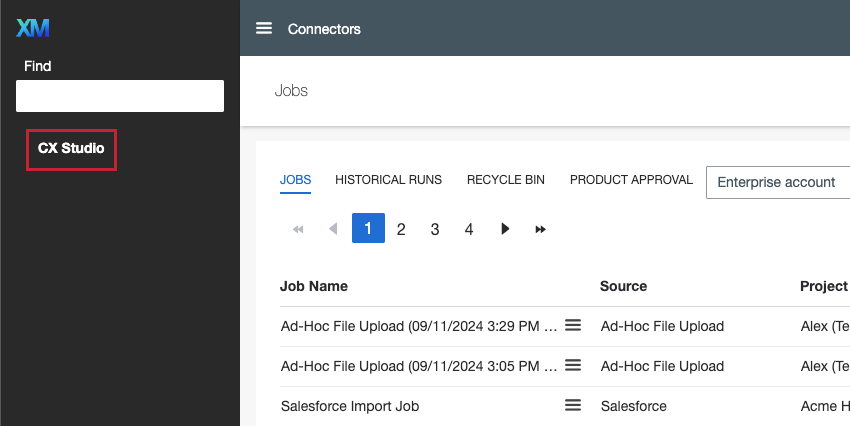Click the Find search input field
Screen dimensions: 850x426
pyautogui.click(x=120, y=96)
